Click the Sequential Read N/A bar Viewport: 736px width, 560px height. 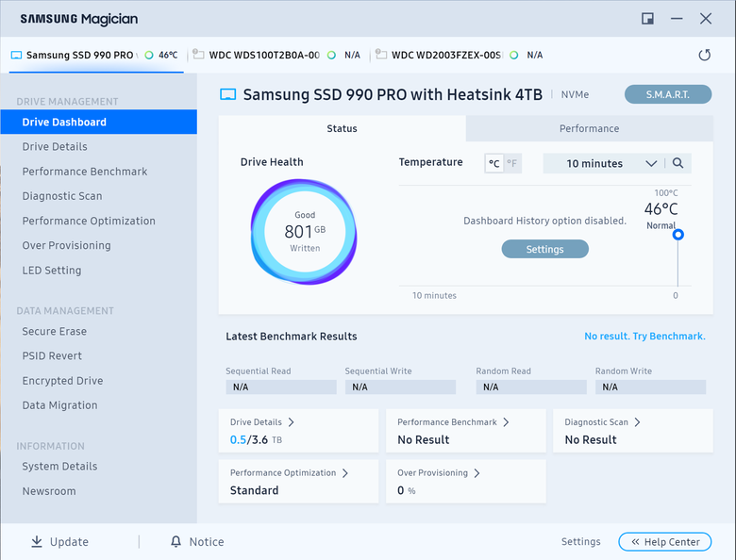tap(281, 387)
